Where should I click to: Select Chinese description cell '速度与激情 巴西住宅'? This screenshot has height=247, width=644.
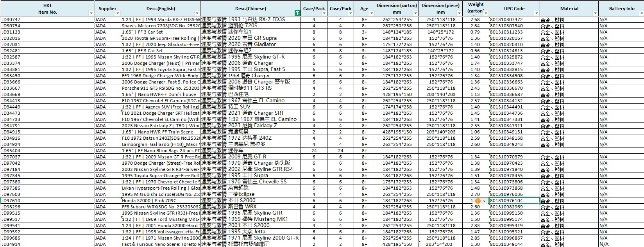[251, 94]
